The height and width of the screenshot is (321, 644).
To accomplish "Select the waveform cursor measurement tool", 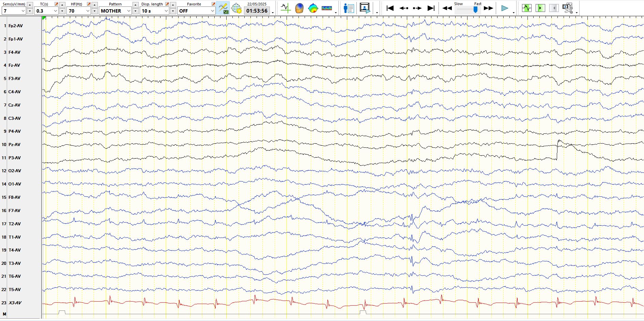I will [x=285, y=8].
